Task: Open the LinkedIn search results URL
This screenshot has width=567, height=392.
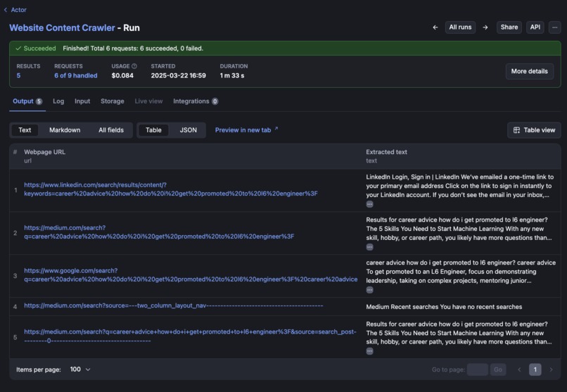Action: [x=171, y=189]
